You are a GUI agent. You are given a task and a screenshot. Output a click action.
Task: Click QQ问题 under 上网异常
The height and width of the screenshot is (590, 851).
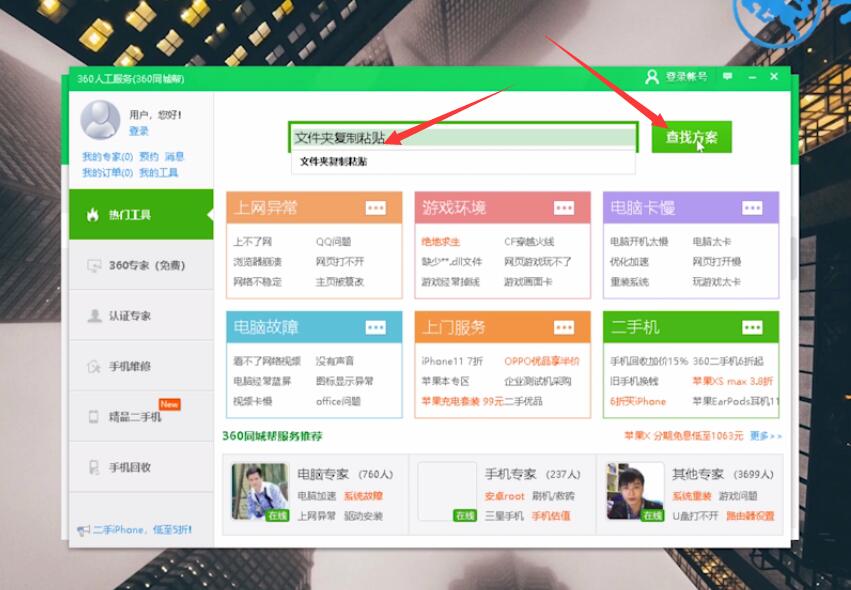[x=334, y=242]
